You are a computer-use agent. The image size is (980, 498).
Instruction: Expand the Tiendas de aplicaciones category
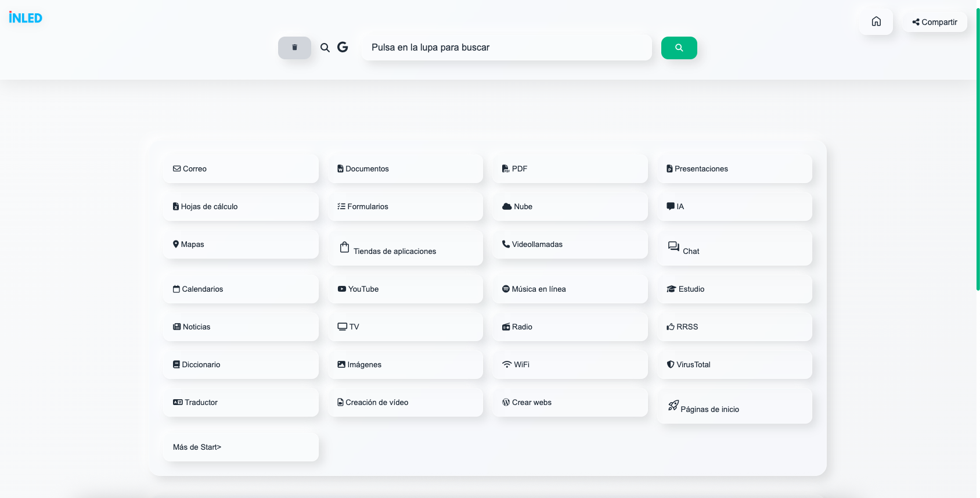[x=405, y=248]
